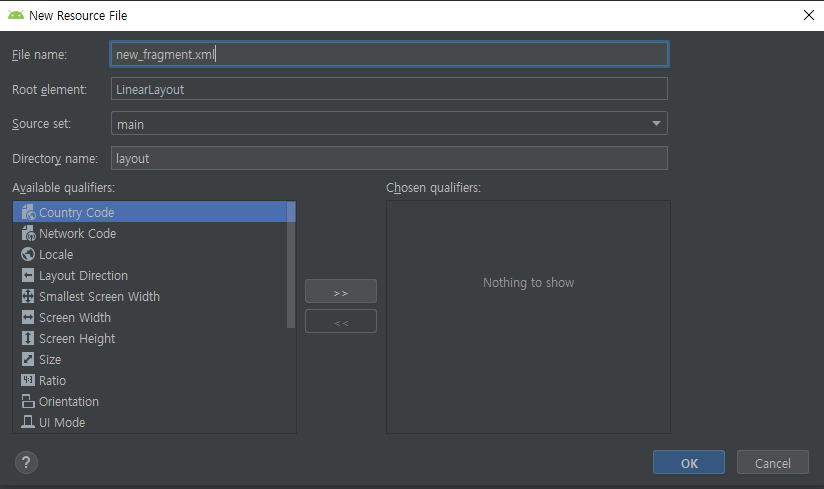Focus the File name input field

389,54
